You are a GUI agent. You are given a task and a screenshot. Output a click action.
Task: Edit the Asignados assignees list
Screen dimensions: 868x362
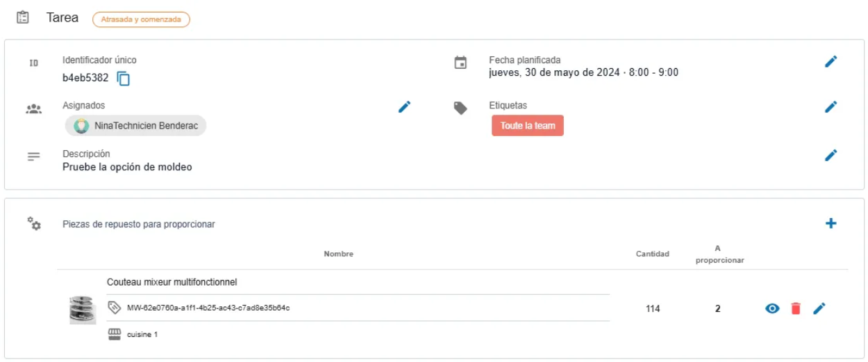click(x=404, y=107)
